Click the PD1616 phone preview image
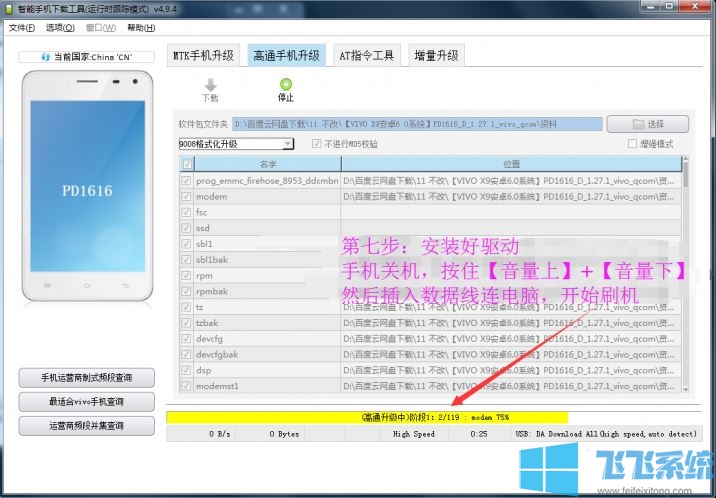 (x=87, y=186)
